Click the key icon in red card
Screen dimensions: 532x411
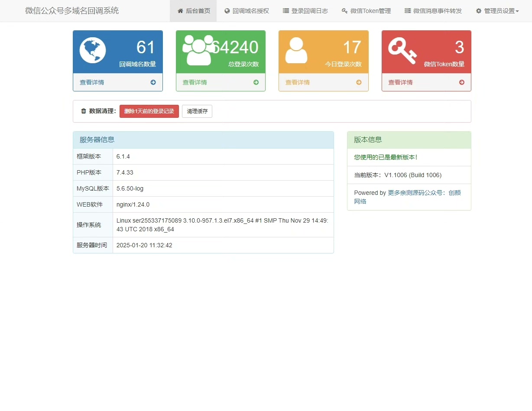402,50
